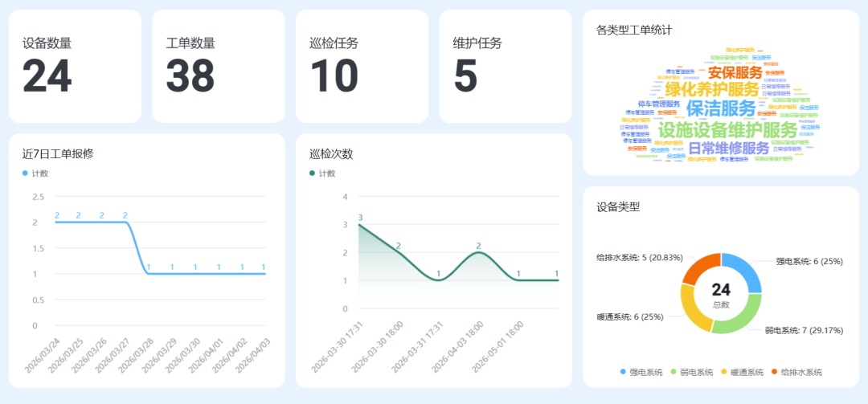Click the green 弱电系统 donut segment
This screenshot has width=868, height=404.
743,318
